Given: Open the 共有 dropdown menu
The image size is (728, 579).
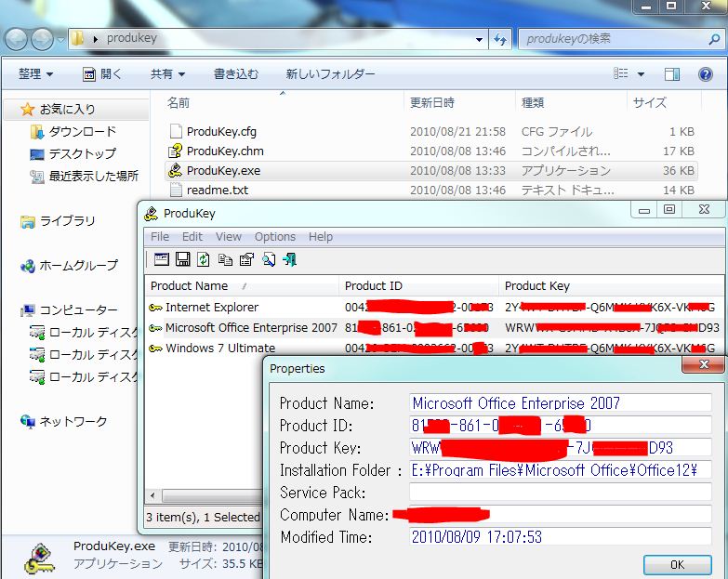Looking at the screenshot, I should tap(167, 73).
